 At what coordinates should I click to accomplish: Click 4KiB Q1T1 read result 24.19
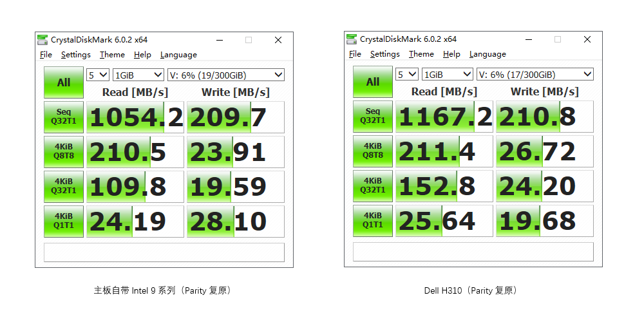pyautogui.click(x=135, y=222)
